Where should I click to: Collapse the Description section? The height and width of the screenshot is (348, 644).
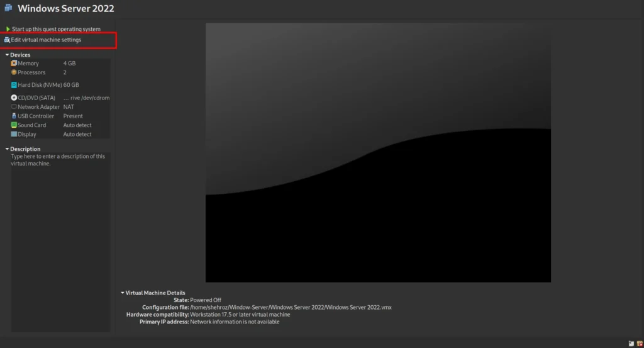coord(7,149)
